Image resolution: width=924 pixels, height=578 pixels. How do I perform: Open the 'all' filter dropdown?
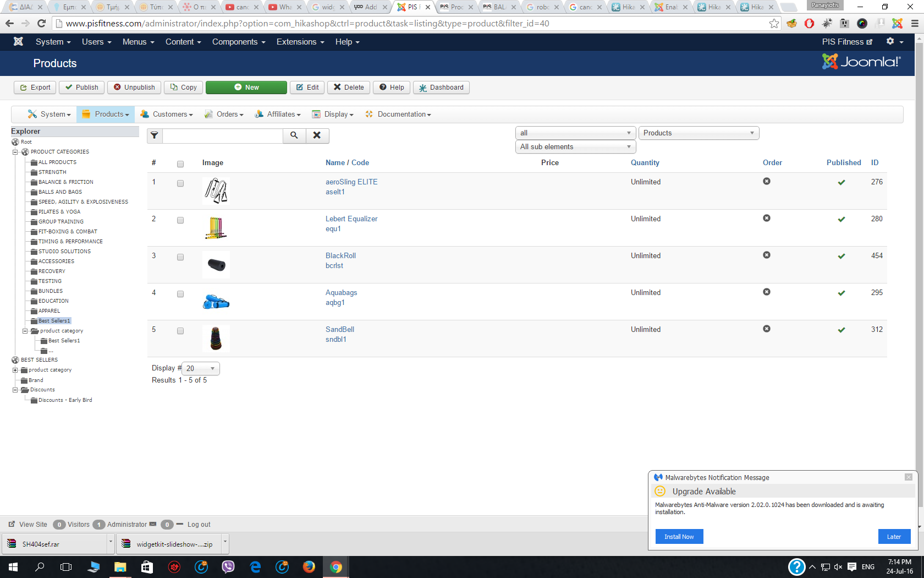[x=575, y=133]
